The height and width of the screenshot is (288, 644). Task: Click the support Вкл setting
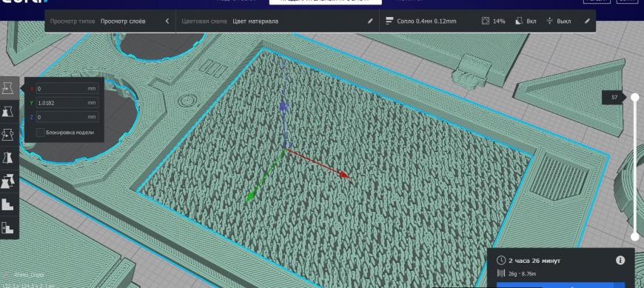[526, 21]
